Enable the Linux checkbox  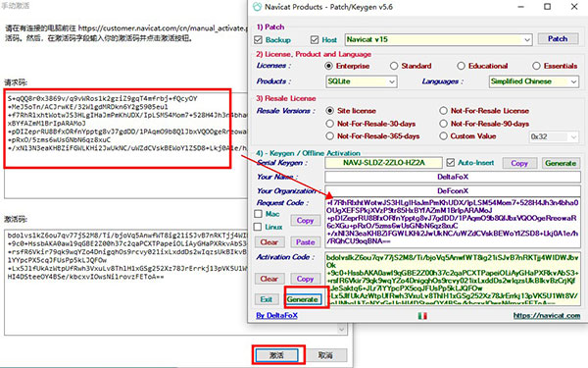pyautogui.click(x=258, y=227)
